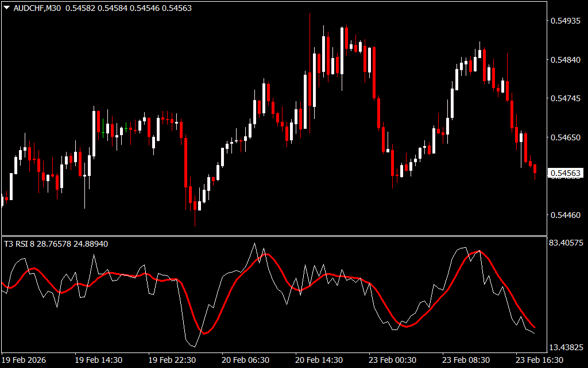Click the 83.40575 indicator scale maximum

(x=566, y=243)
